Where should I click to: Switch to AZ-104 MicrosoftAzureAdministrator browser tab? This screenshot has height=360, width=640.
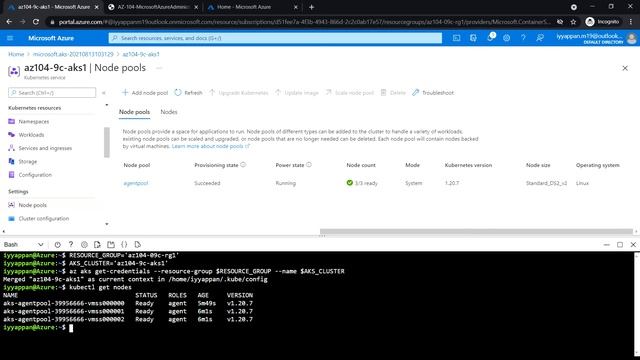coord(153,7)
